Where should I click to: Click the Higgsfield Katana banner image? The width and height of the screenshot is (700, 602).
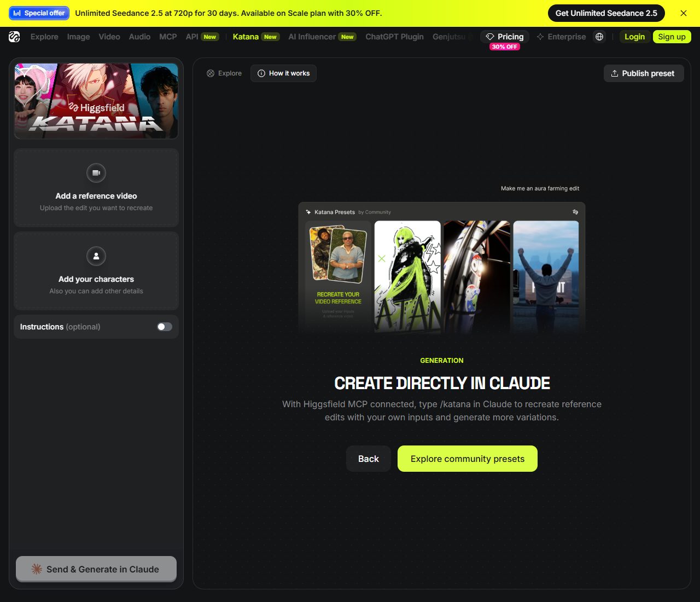96,101
